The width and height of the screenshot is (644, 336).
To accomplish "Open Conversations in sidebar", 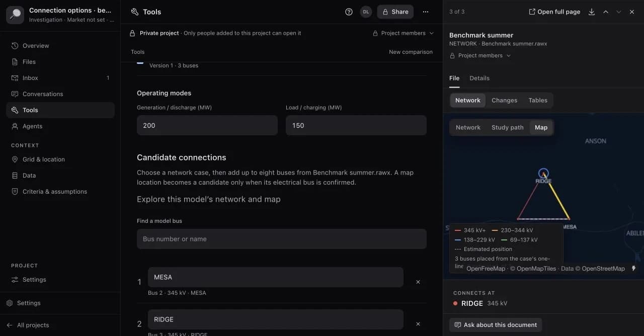I will click(x=60, y=94).
